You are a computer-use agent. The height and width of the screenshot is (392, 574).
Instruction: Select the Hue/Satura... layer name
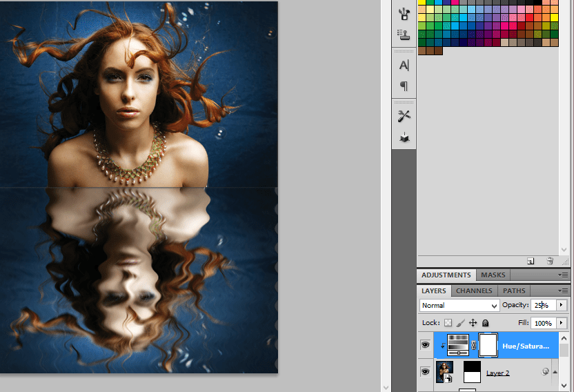click(x=526, y=346)
